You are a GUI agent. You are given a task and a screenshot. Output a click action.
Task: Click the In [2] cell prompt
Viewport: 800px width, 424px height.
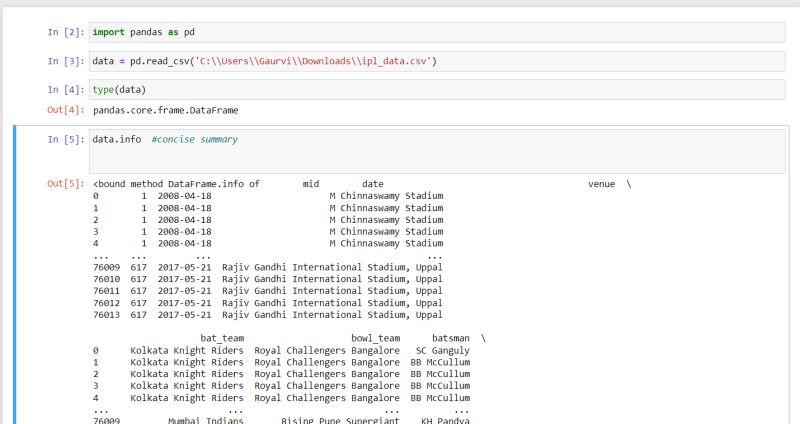click(66, 32)
